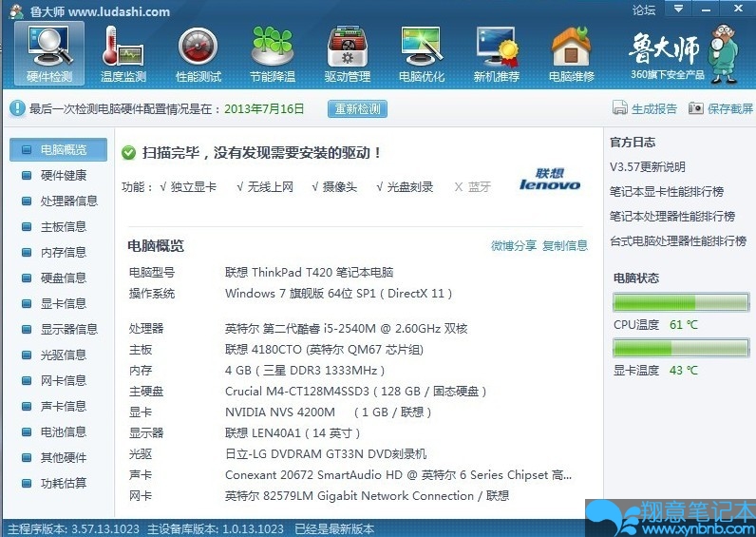The image size is (756, 537).
Task: Click the 鲁大师 app icon in title bar
Action: point(16,11)
